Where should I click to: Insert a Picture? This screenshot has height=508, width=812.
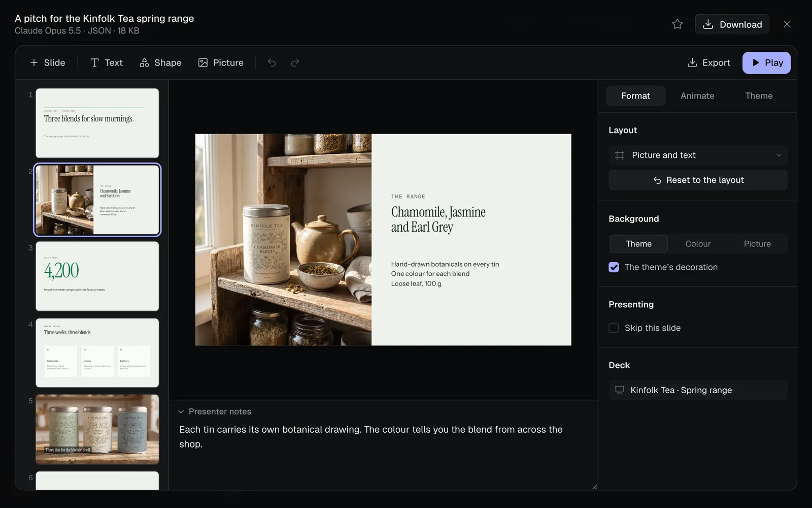click(221, 62)
